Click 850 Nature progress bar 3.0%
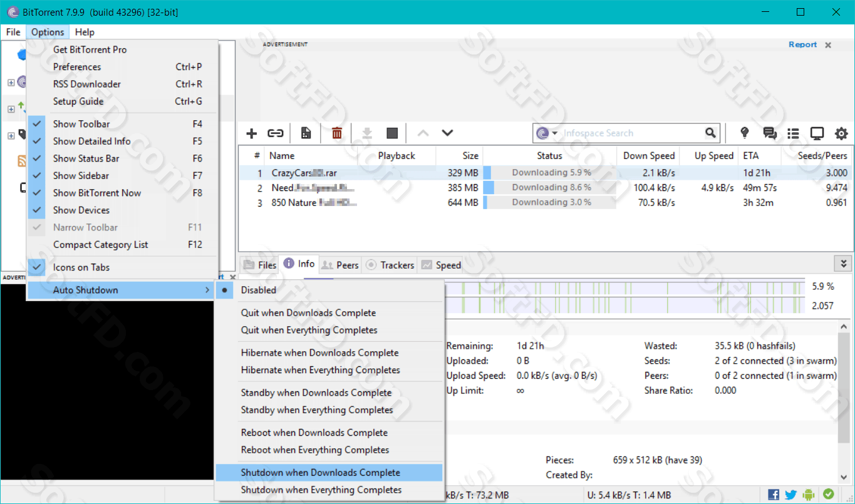This screenshot has width=855, height=504. [x=550, y=202]
